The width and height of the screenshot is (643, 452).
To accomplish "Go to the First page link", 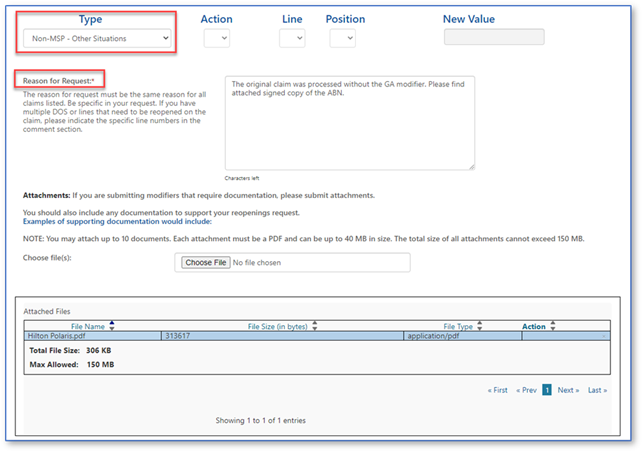I will (497, 390).
